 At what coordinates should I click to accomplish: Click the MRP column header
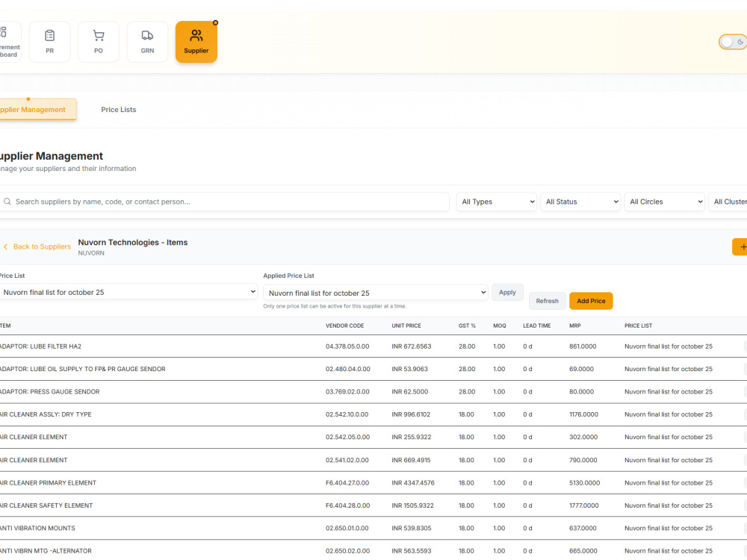575,326
